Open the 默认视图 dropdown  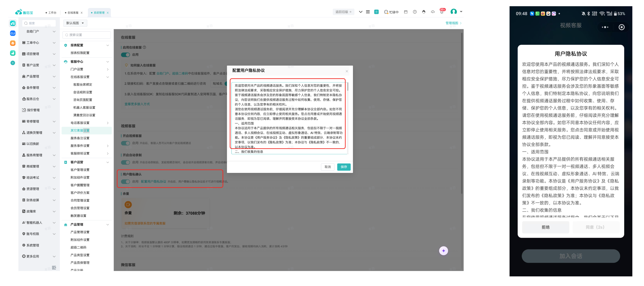75,23
